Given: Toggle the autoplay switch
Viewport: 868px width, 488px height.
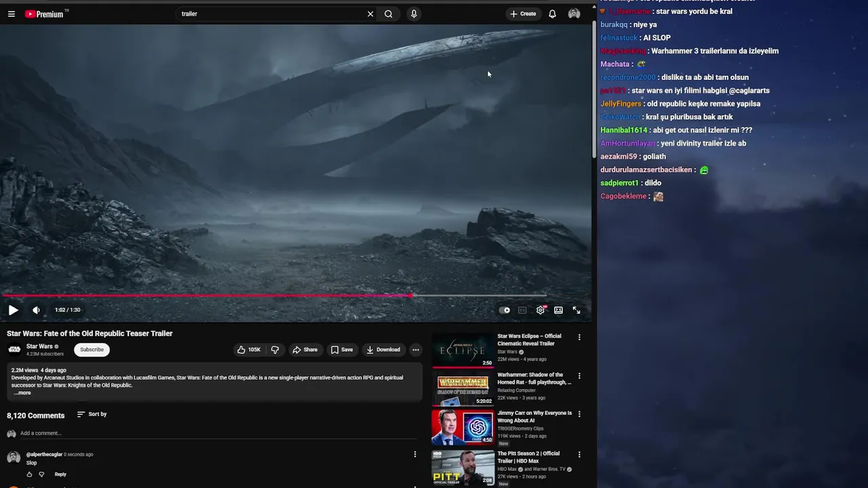Looking at the screenshot, I should [505, 310].
